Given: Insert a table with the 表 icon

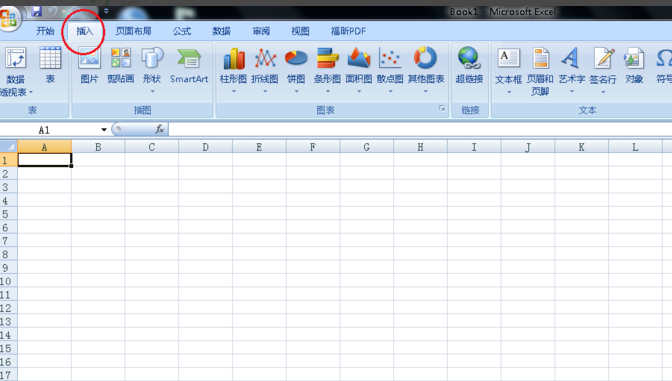Looking at the screenshot, I should (50, 59).
